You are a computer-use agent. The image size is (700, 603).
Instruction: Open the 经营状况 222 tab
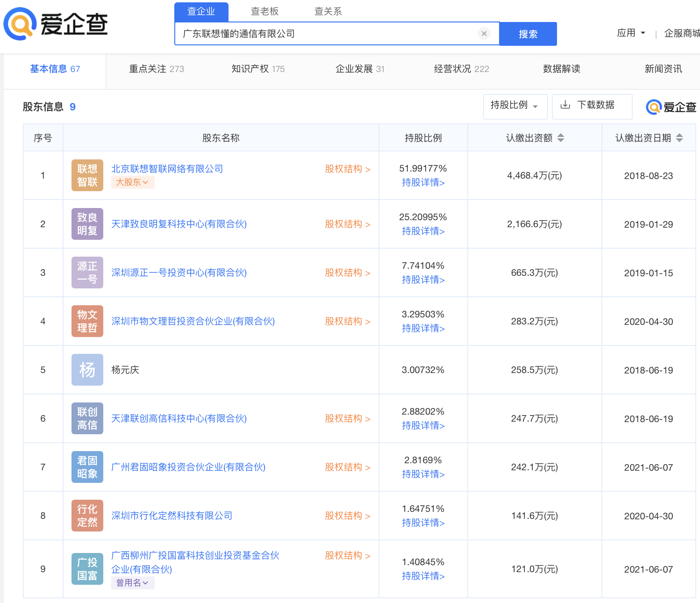pyautogui.click(x=461, y=69)
